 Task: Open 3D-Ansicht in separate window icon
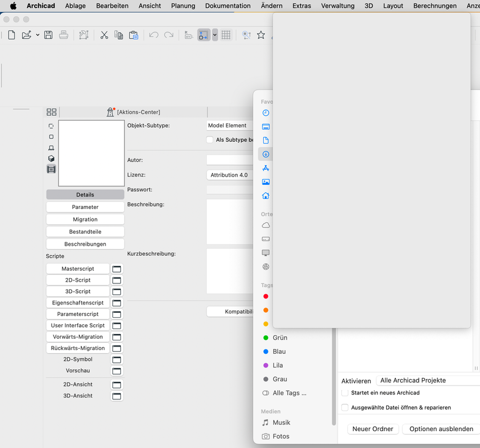pyautogui.click(x=117, y=396)
